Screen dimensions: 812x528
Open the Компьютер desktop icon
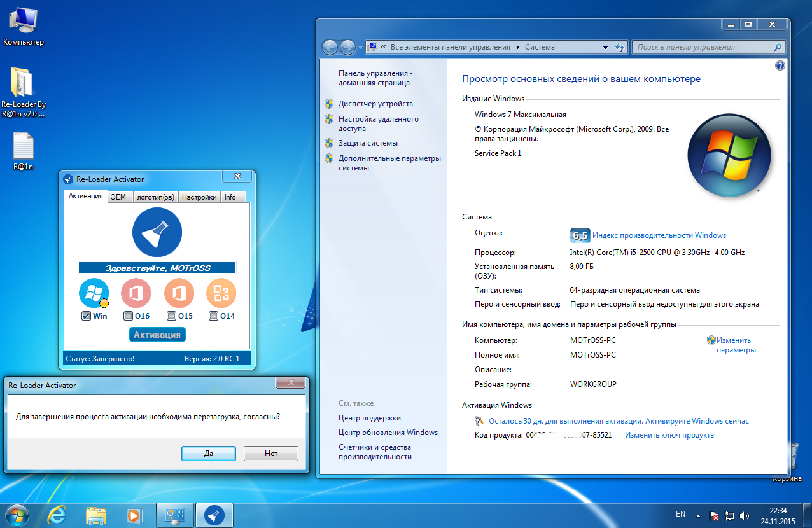click(x=24, y=25)
